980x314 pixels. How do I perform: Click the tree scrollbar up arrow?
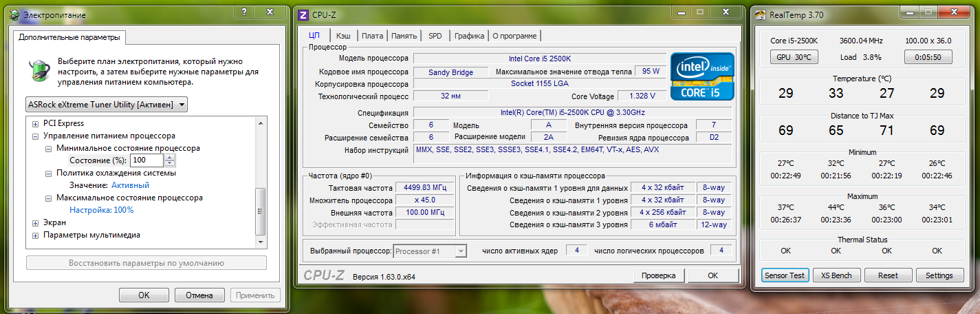(260, 123)
